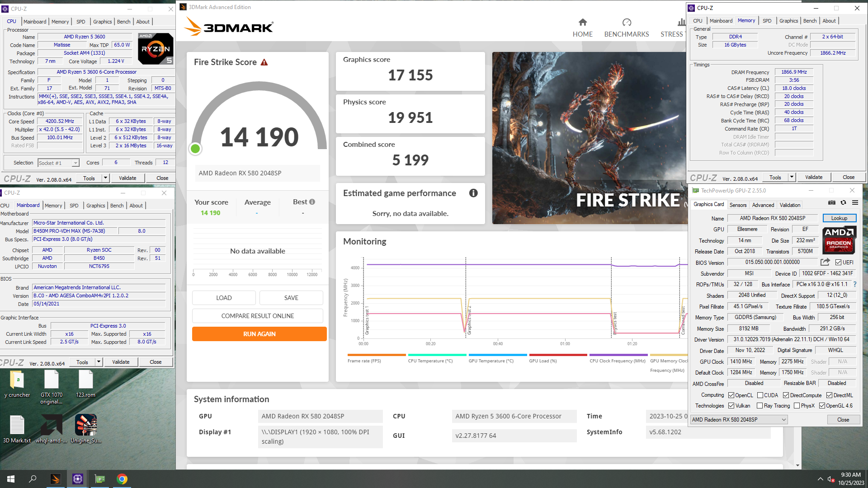Open Google Chrome from the taskbar
This screenshot has height=488, width=868.
pyautogui.click(x=122, y=479)
